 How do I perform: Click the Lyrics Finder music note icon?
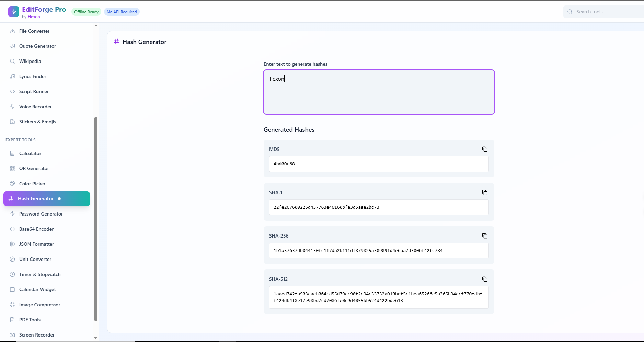(x=12, y=76)
